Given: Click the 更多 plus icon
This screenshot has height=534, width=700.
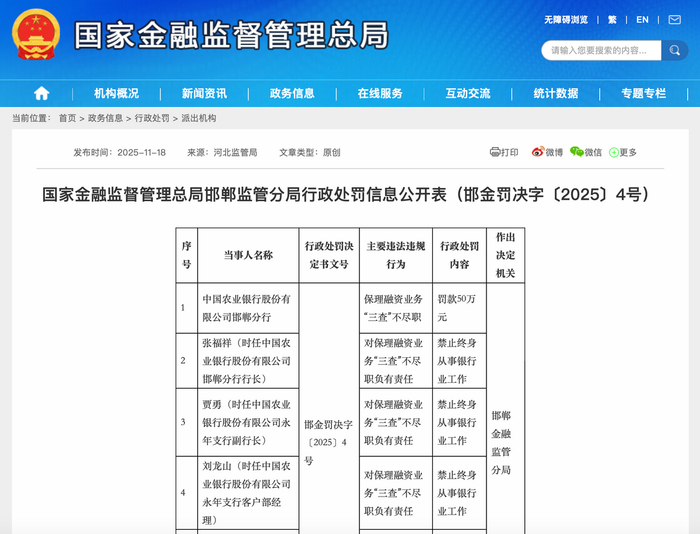Looking at the screenshot, I should coord(614,153).
